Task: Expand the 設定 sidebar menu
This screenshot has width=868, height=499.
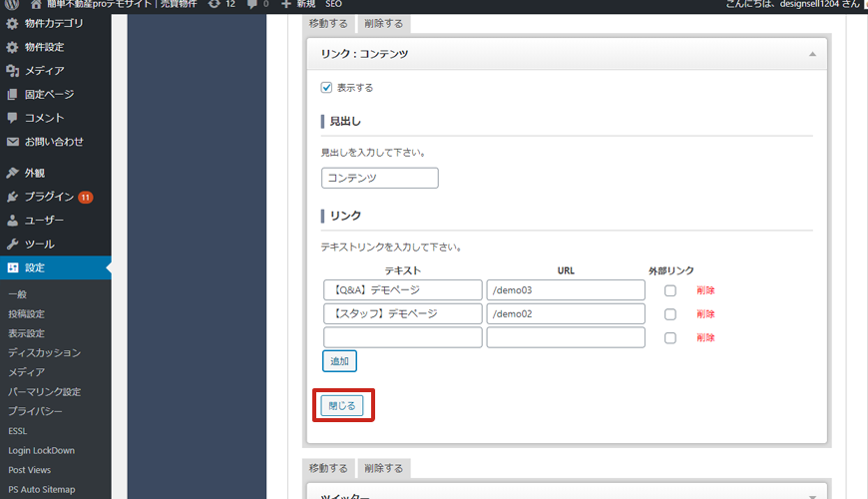Action: click(x=34, y=268)
